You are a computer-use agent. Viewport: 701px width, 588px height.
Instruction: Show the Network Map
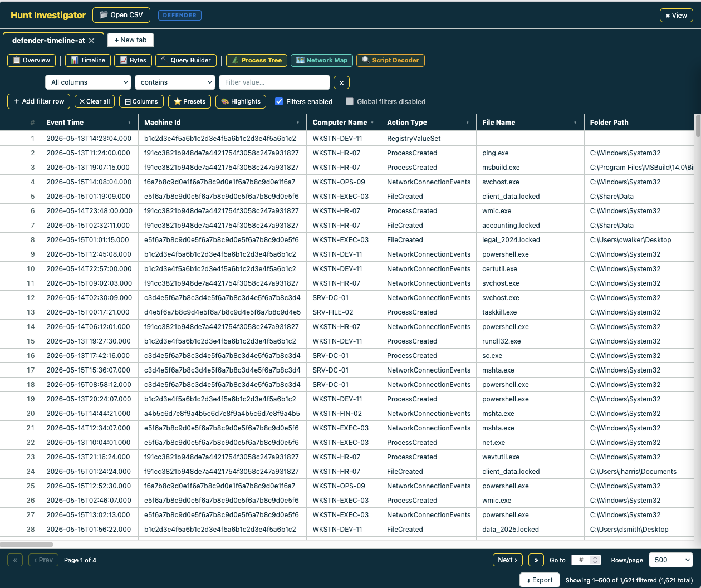pos(322,60)
